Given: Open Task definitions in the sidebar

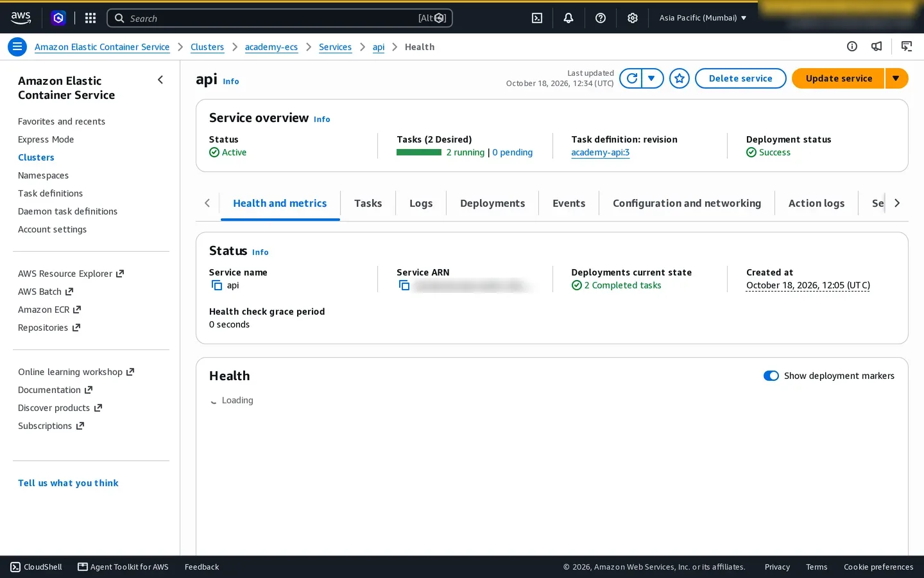Looking at the screenshot, I should click(50, 193).
